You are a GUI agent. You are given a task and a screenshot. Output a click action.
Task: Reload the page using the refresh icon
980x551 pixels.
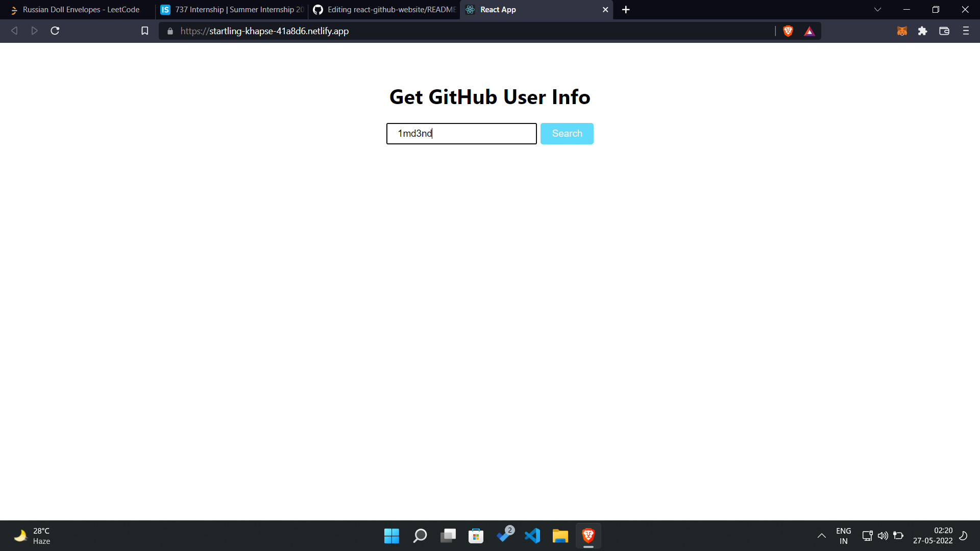(55, 31)
